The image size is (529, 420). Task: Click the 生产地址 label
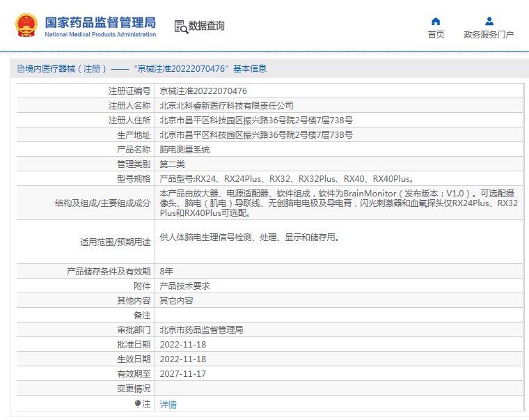point(134,134)
